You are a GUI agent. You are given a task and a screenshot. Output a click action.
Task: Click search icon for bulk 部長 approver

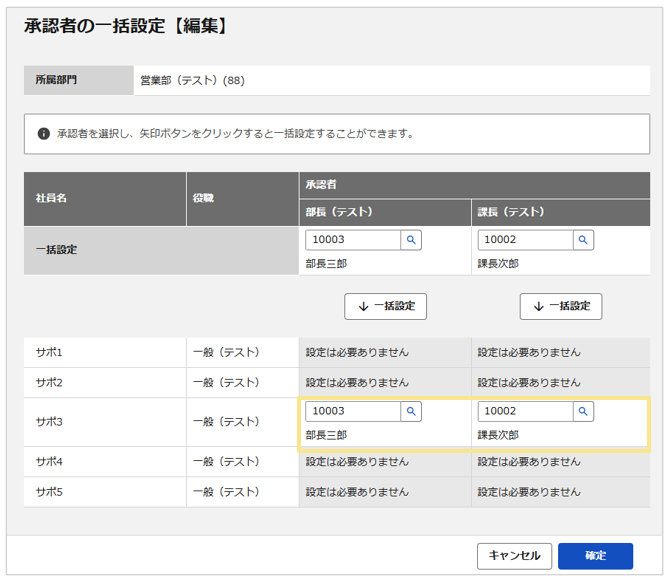(x=411, y=240)
